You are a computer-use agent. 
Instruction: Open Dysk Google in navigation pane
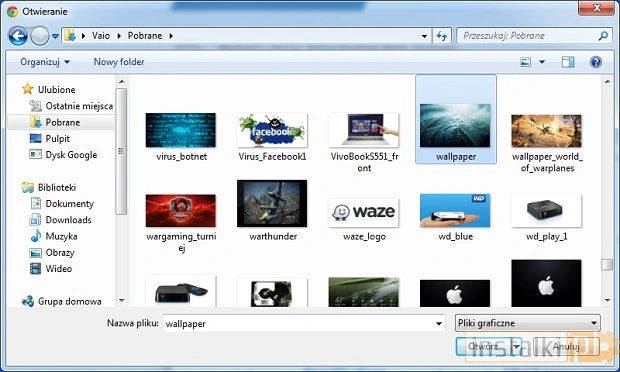point(71,155)
